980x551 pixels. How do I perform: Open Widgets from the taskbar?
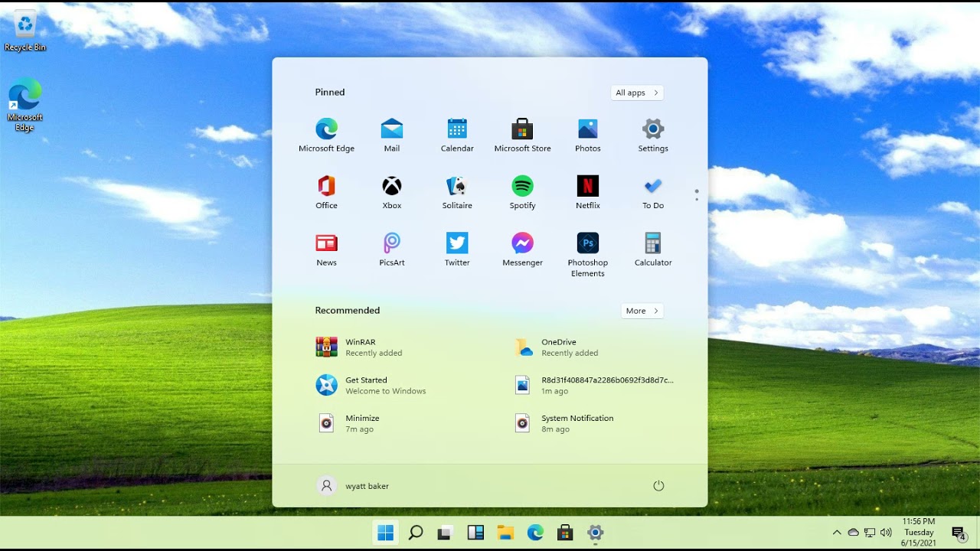475,533
